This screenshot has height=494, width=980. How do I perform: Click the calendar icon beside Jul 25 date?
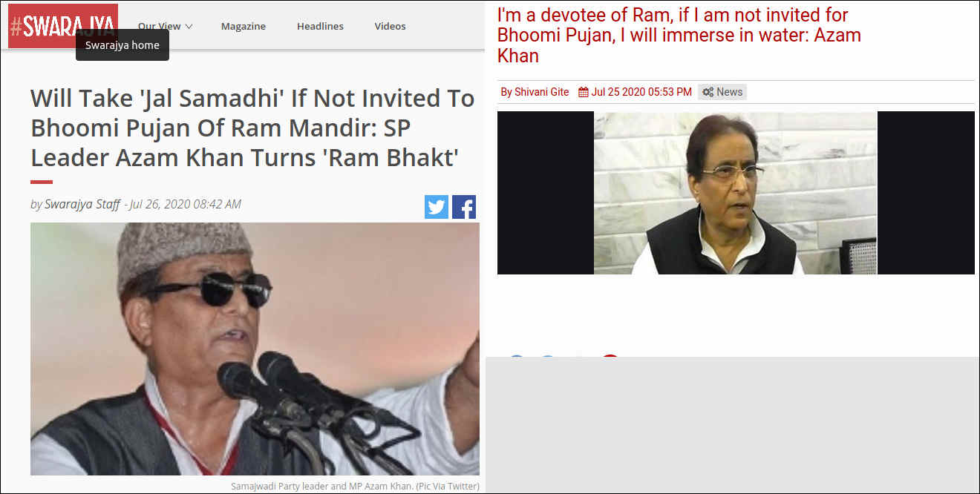click(584, 92)
